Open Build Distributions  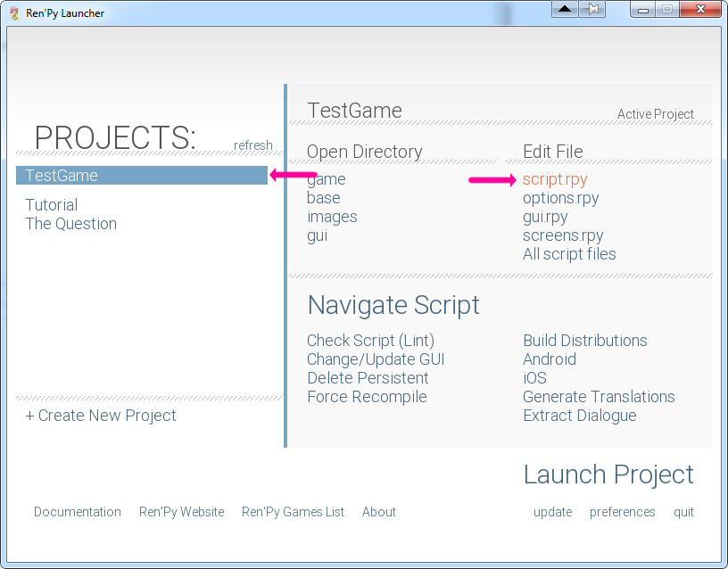coord(585,341)
